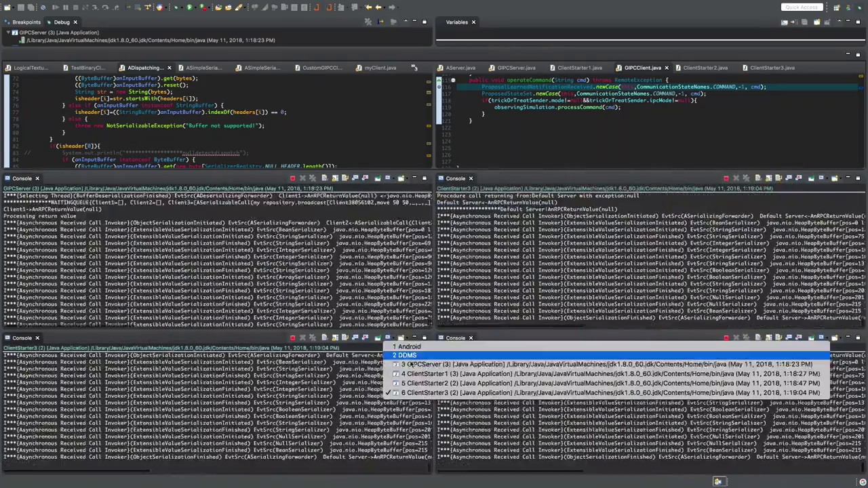
Task: Terminate the top-right console's process with red stop icon
Action: [x=726, y=178]
